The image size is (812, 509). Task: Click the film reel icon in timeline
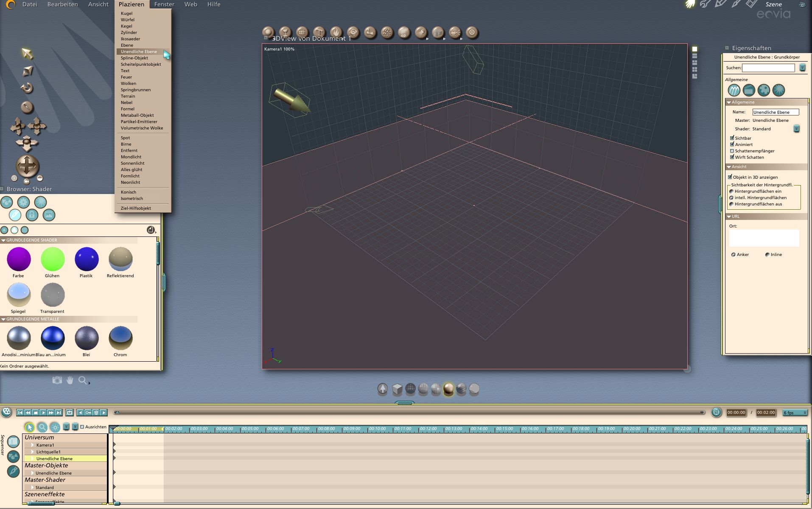coord(6,412)
